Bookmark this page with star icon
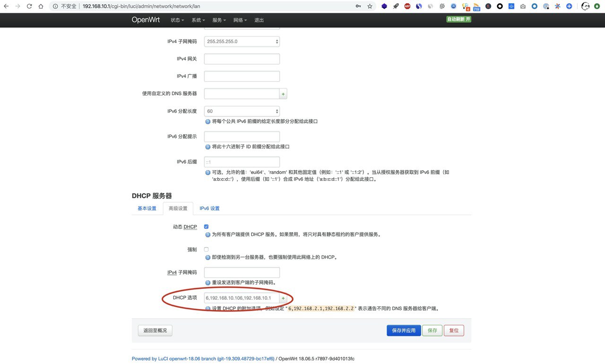Viewport: 605px width, 364px height. pyautogui.click(x=370, y=6)
